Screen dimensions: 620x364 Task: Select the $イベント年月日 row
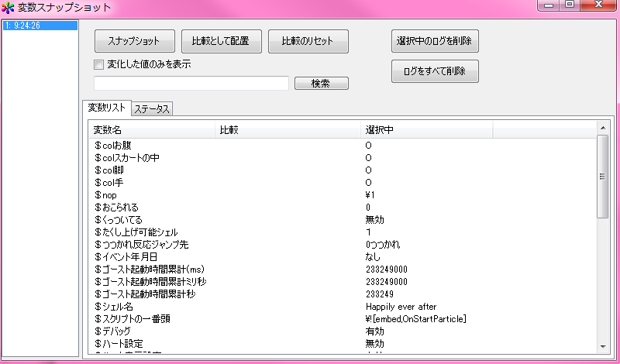[x=343, y=257]
